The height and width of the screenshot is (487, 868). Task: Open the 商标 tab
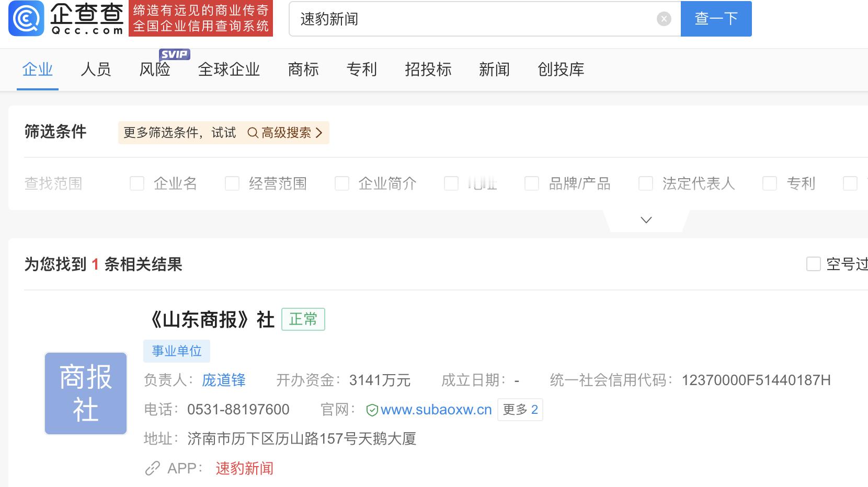(x=303, y=69)
